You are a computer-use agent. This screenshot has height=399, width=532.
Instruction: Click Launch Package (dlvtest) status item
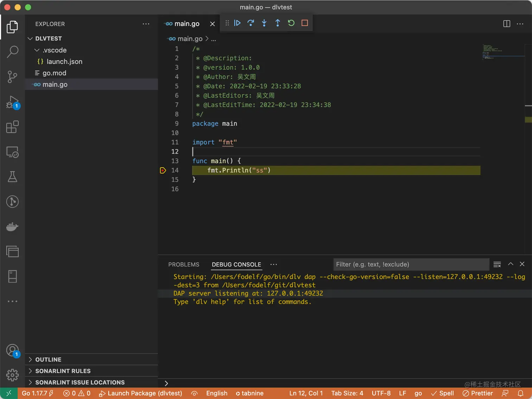tap(140, 393)
